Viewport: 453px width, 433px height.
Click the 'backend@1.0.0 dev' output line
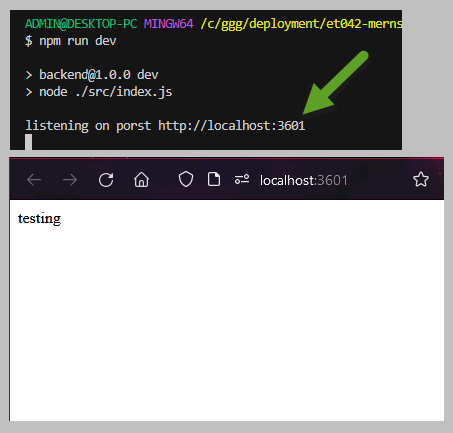pos(99,75)
